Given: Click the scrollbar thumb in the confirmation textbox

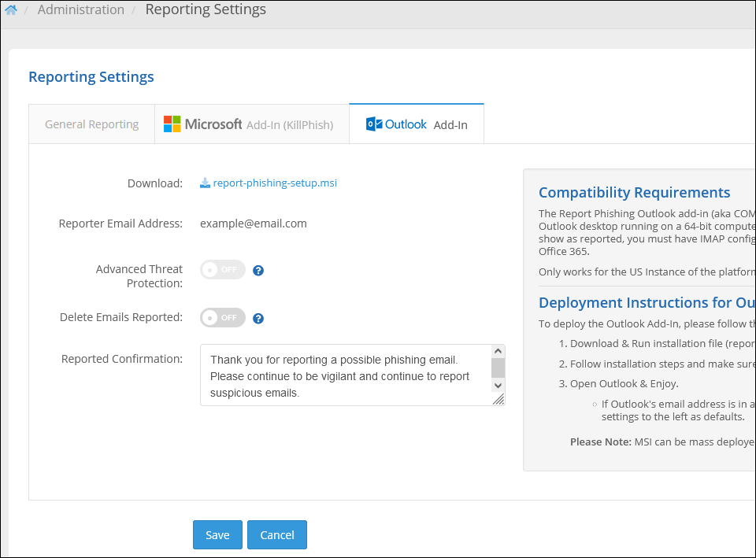Looking at the screenshot, I should click(498, 368).
